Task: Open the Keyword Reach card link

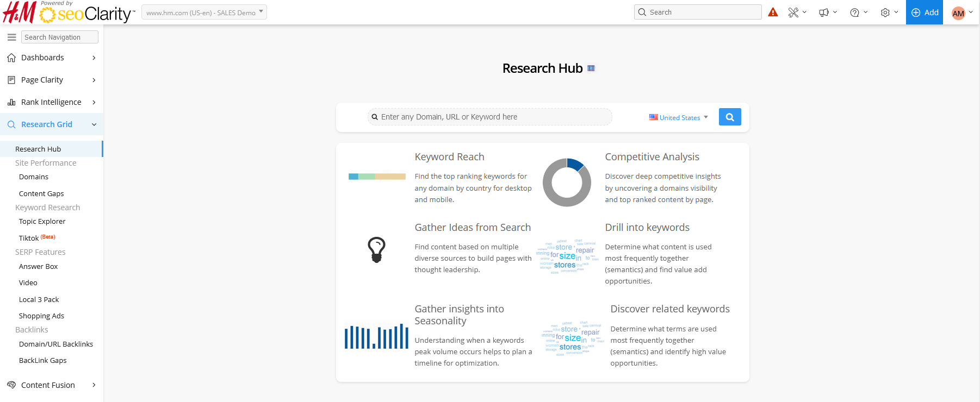Action: [449, 157]
